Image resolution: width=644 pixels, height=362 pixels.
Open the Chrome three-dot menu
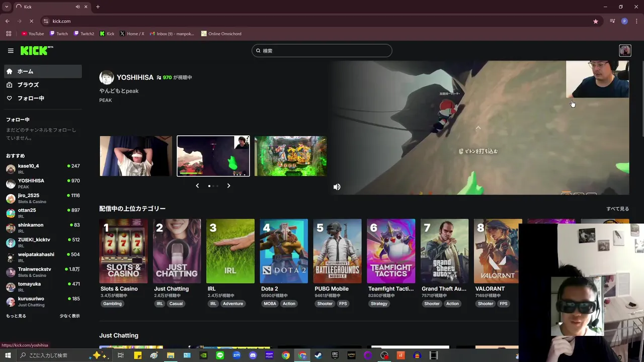(636, 21)
